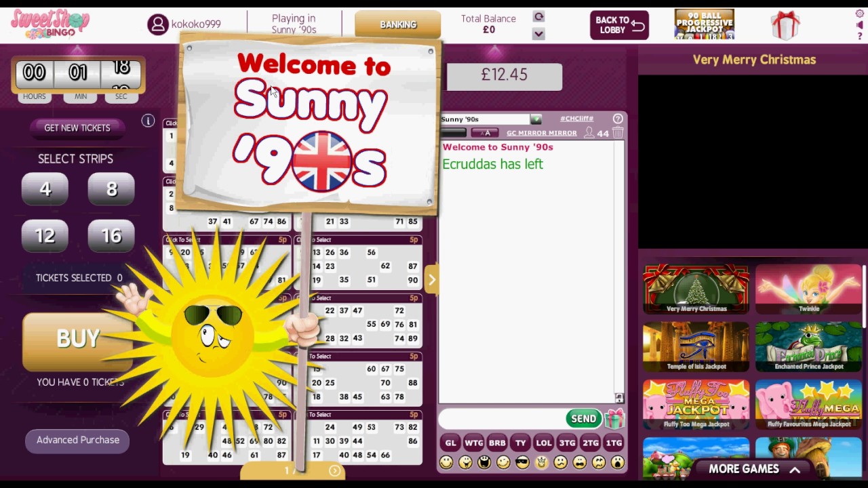
Task: Expand the balance details chevron
Action: pos(538,34)
